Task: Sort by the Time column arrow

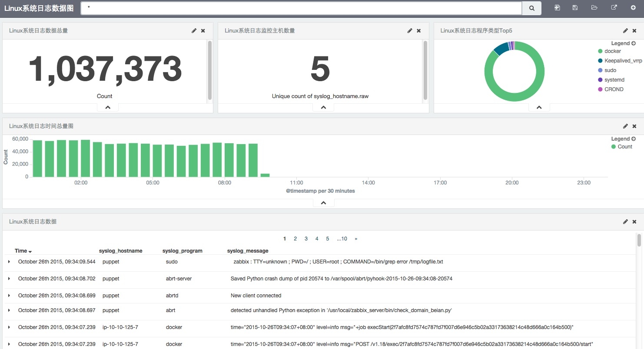Action: tap(30, 251)
